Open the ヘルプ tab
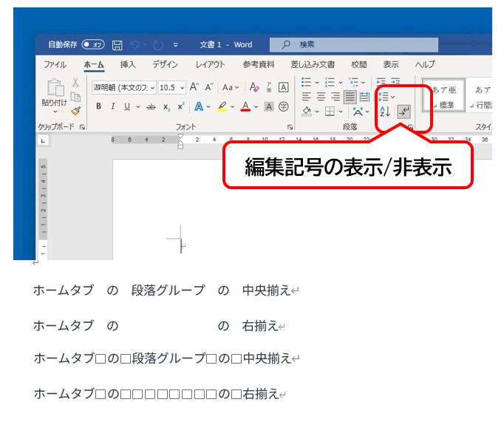This screenshot has width=504, height=422. coord(425,64)
